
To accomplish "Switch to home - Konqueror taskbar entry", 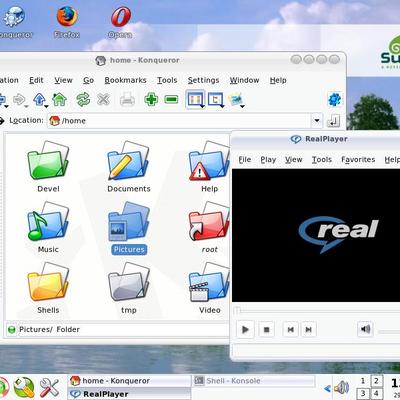I will coord(129,381).
